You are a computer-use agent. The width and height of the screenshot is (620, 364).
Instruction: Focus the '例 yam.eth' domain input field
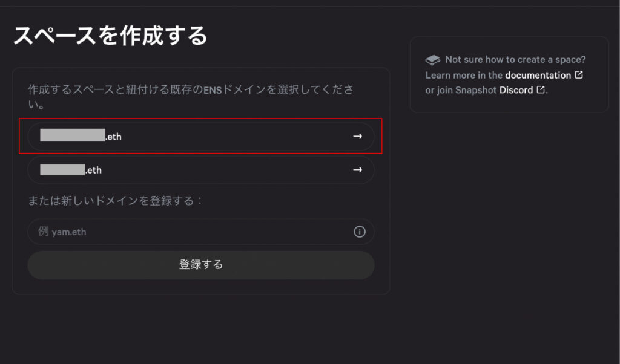click(201, 232)
